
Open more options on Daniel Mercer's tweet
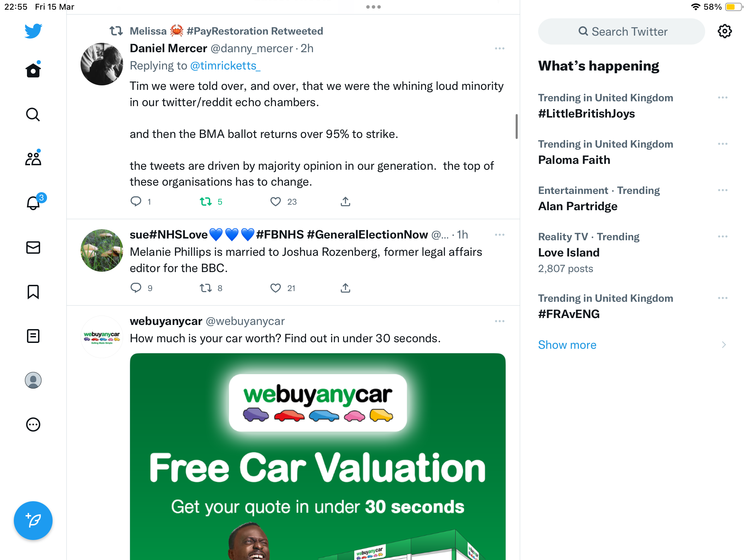click(x=500, y=48)
